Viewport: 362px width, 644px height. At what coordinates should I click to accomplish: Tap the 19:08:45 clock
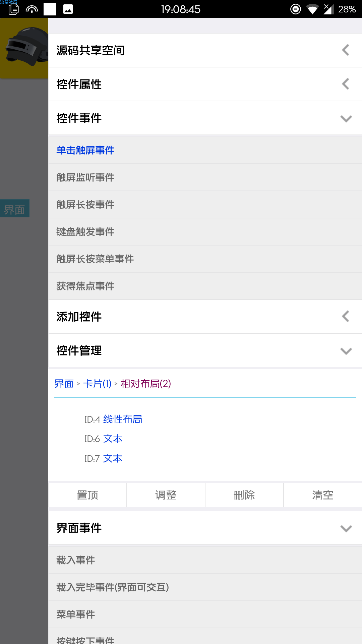(181, 9)
